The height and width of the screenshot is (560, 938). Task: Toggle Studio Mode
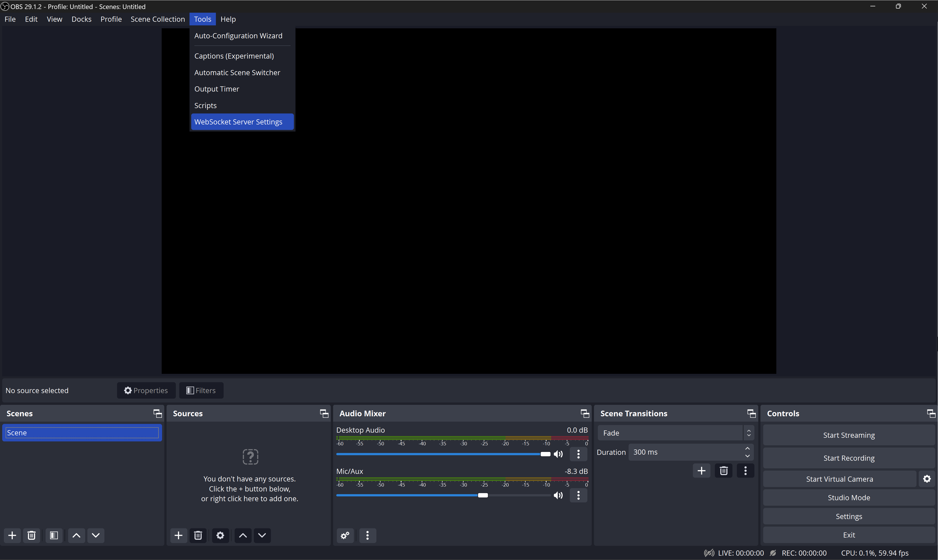(x=849, y=497)
